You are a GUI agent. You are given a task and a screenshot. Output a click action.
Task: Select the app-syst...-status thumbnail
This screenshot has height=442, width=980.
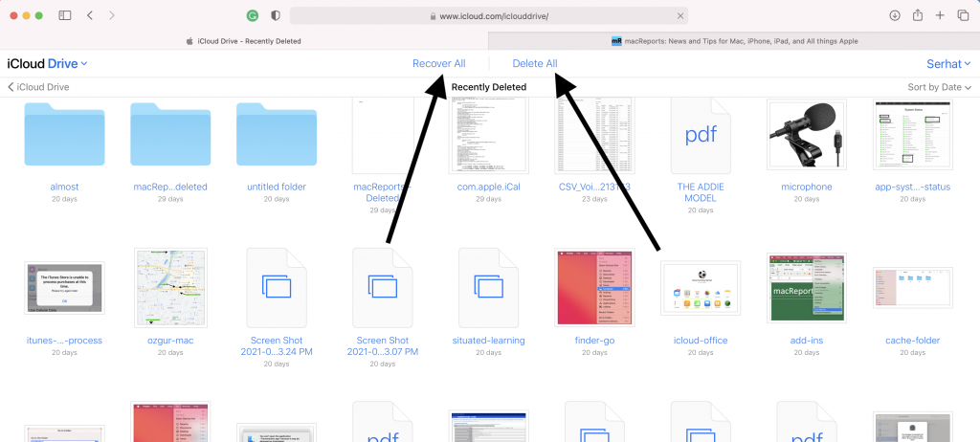[912, 134]
